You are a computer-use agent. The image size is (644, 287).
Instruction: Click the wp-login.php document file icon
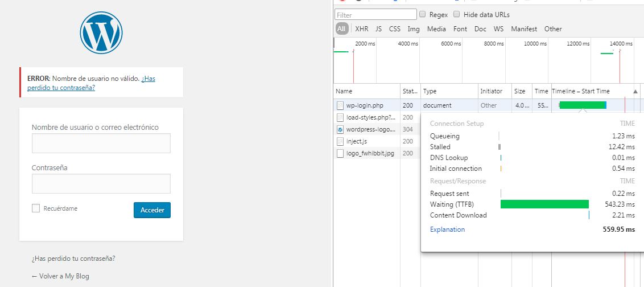[x=340, y=105]
